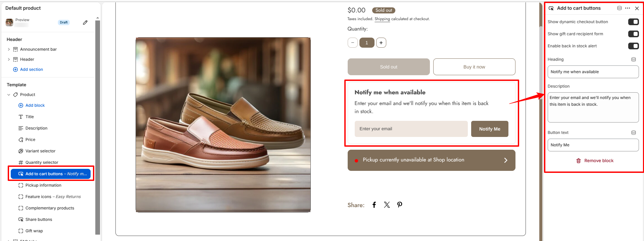The height and width of the screenshot is (241, 644).
Task: Select the Add to cart buttons block
Action: point(51,174)
